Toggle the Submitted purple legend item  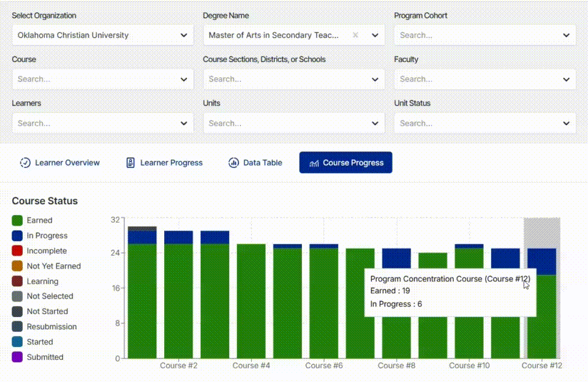point(37,357)
